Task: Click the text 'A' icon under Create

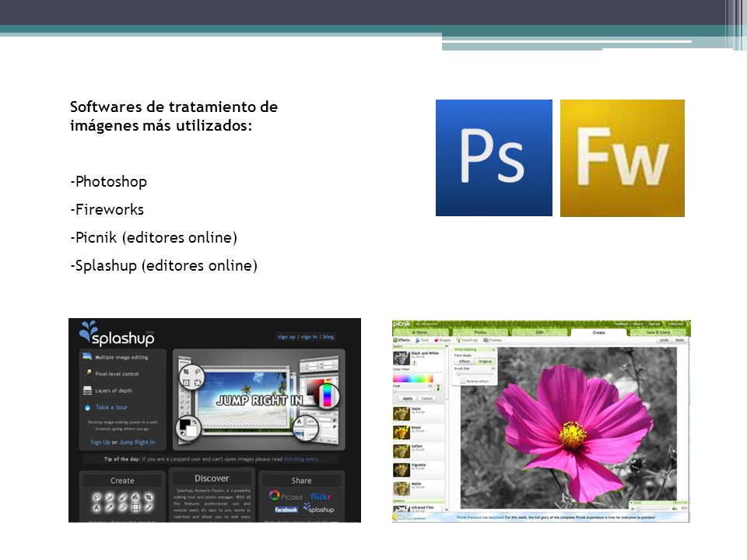Action: 96,507
